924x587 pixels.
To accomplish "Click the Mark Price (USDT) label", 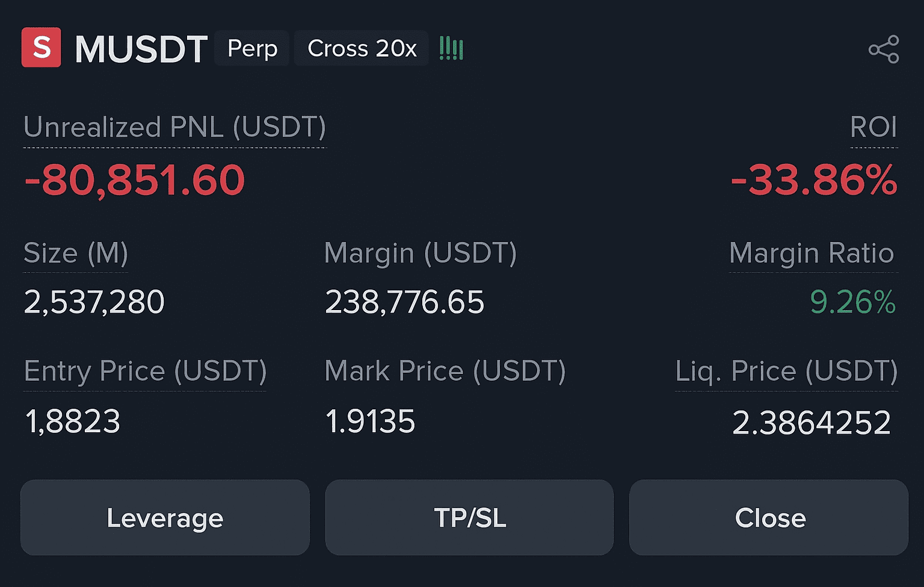I will click(445, 371).
